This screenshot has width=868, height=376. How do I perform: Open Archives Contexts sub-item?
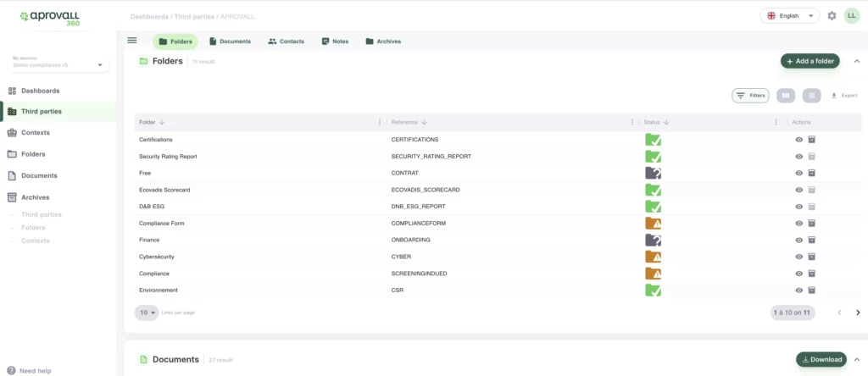(x=36, y=241)
